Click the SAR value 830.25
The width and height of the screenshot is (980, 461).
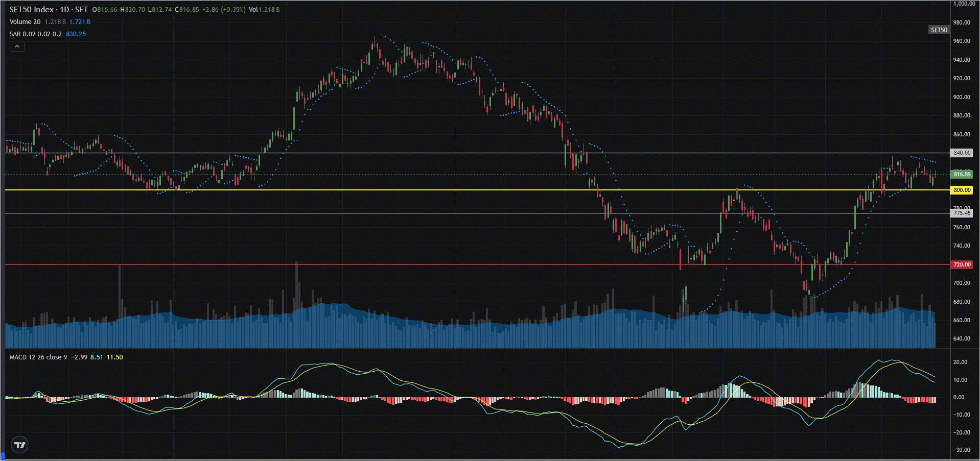[76, 34]
